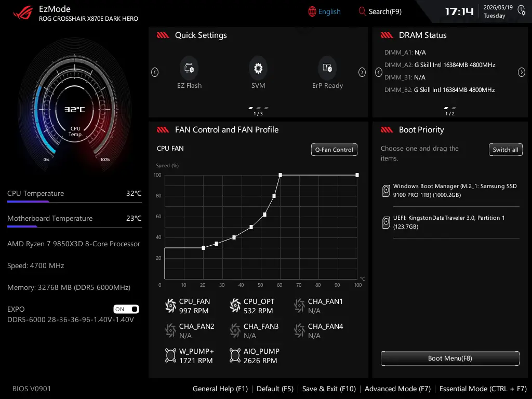This screenshot has height=399, width=532.
Task: Click the DDR5-6000 28-36-36-96 profile text
Action: [70, 320]
